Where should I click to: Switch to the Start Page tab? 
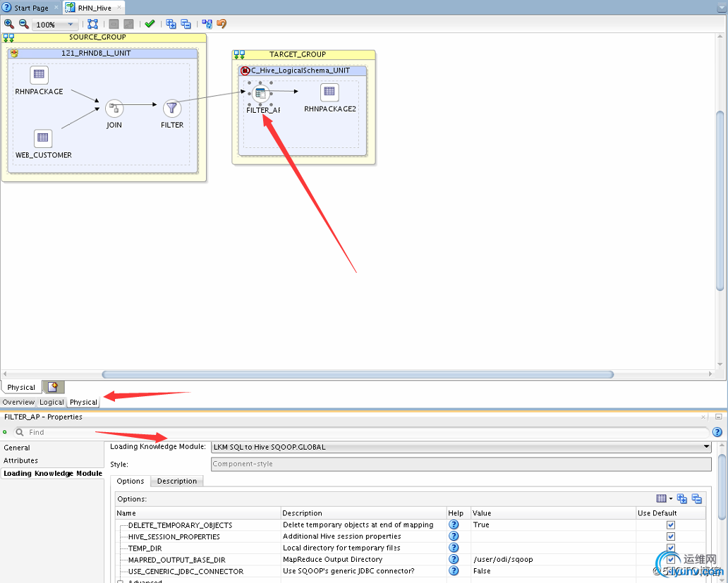point(30,8)
